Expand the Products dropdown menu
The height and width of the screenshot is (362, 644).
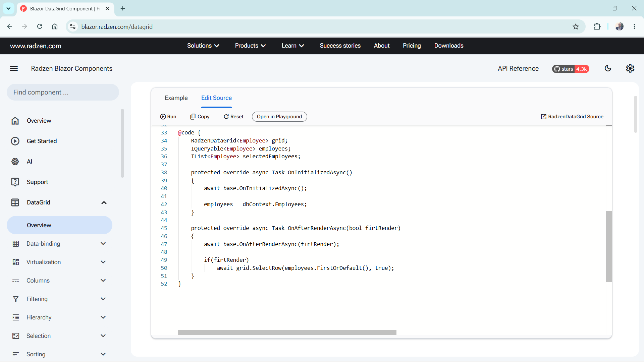tap(250, 46)
